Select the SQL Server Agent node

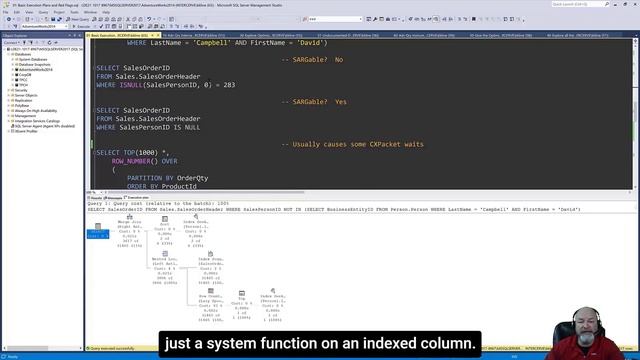(44, 126)
